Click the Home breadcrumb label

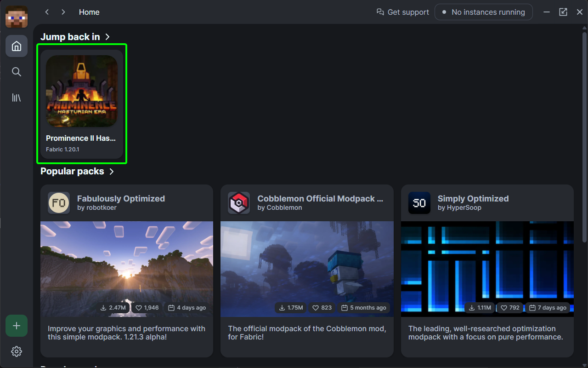[x=89, y=12]
